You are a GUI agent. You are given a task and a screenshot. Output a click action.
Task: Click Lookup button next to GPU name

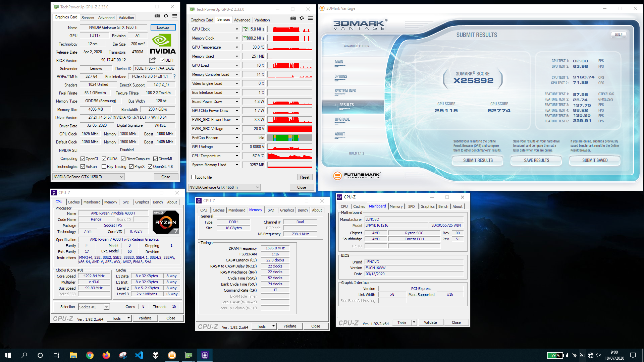click(x=163, y=27)
